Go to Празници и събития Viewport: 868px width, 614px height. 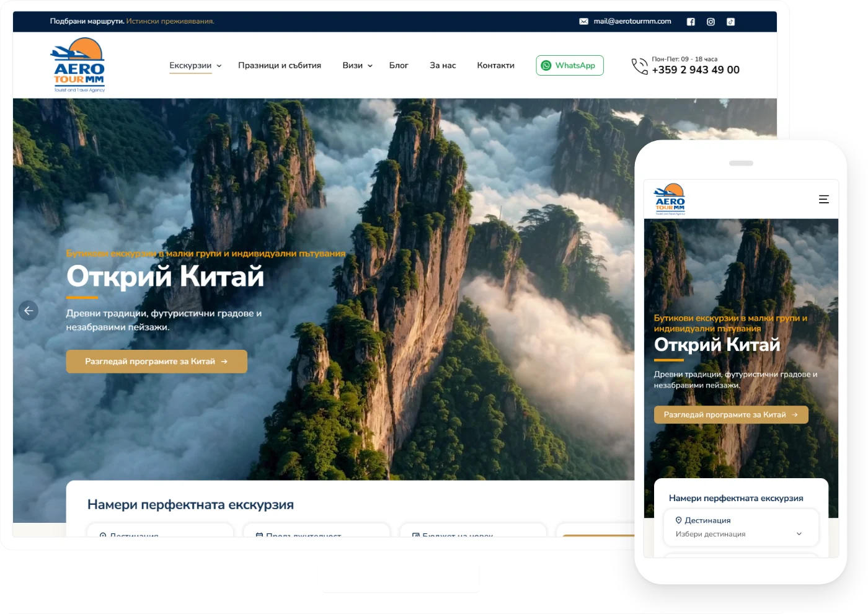click(x=280, y=65)
